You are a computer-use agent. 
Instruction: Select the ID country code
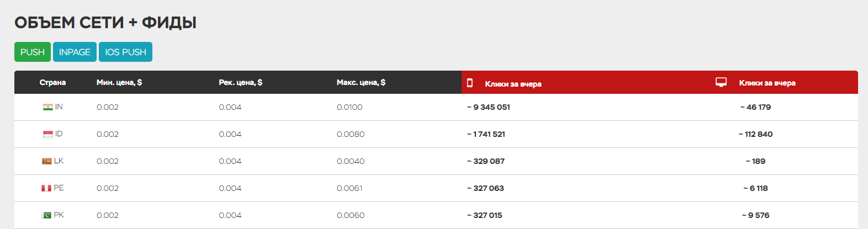tap(59, 134)
